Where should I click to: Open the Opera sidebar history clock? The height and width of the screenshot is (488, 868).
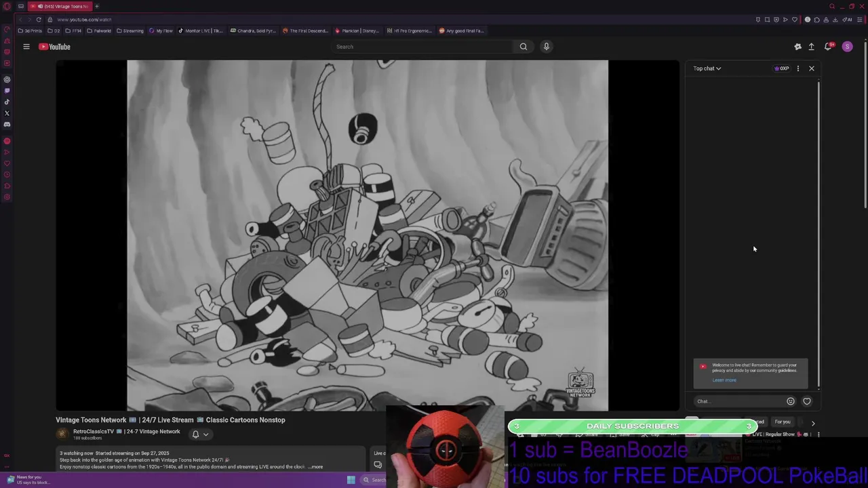(7, 175)
